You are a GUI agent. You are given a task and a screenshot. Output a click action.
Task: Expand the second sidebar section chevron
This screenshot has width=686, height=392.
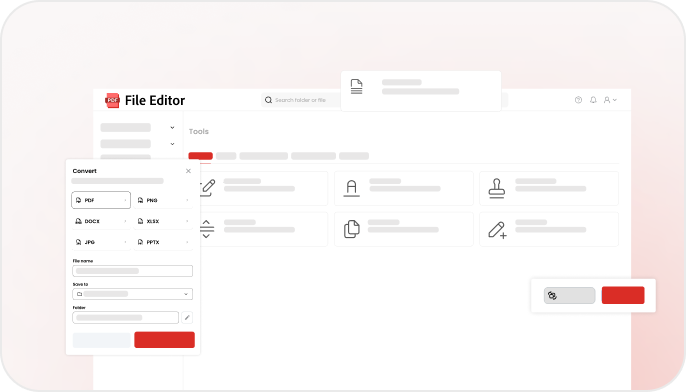point(172,144)
